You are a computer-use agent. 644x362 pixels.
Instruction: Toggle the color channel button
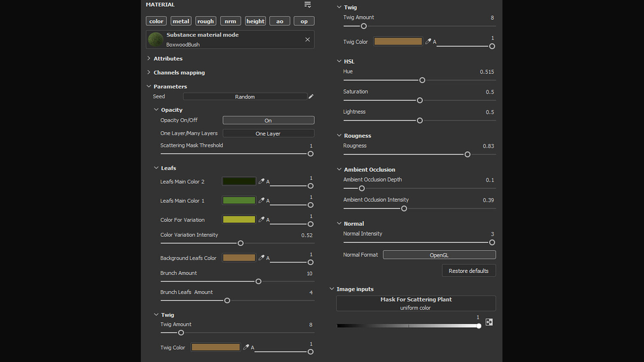coord(156,21)
